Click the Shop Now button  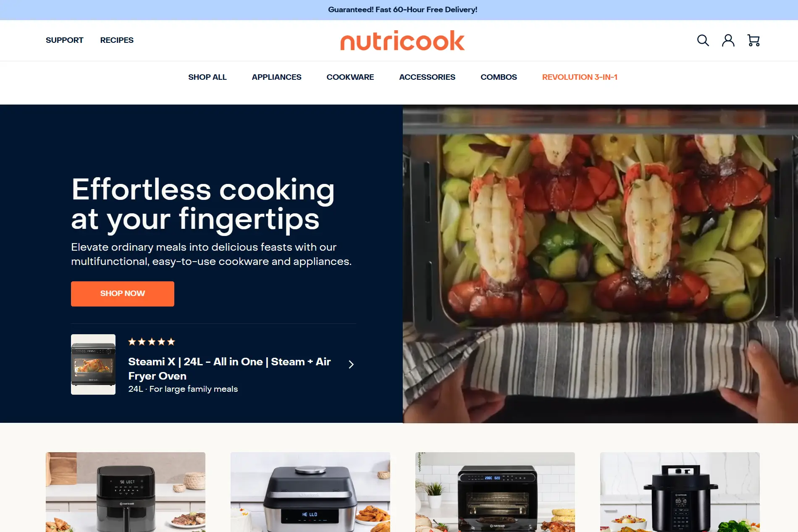coord(123,294)
